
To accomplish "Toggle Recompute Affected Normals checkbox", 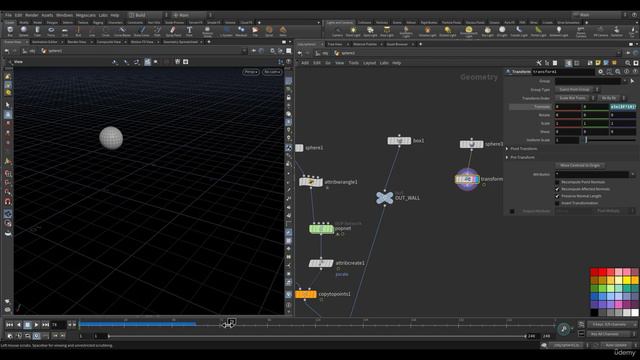I will pyautogui.click(x=557, y=189).
